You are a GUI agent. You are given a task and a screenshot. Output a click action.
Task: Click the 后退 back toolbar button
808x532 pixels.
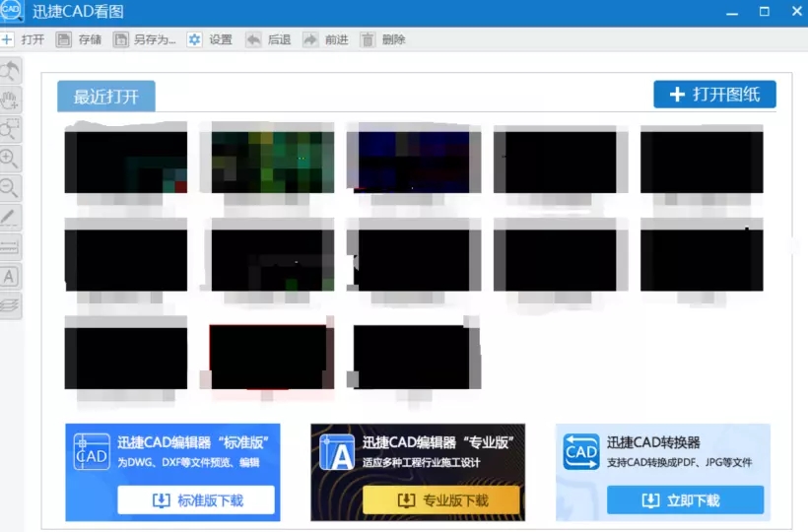click(268, 39)
